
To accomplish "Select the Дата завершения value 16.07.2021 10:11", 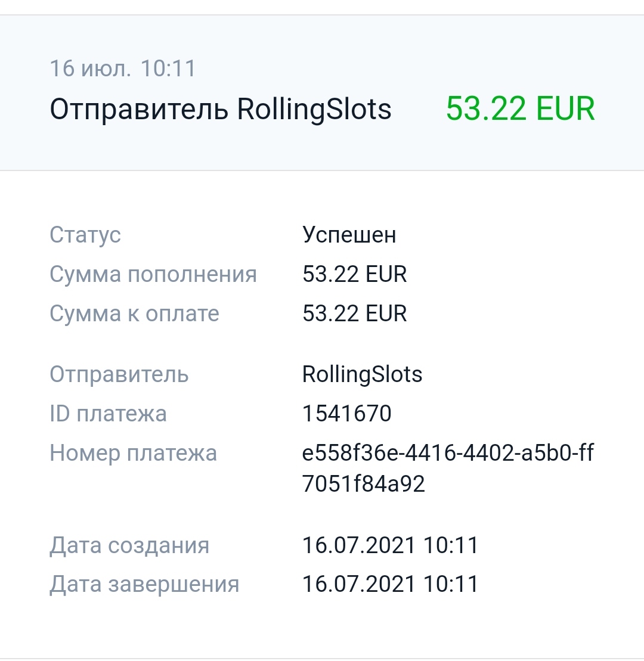I will 390,585.
